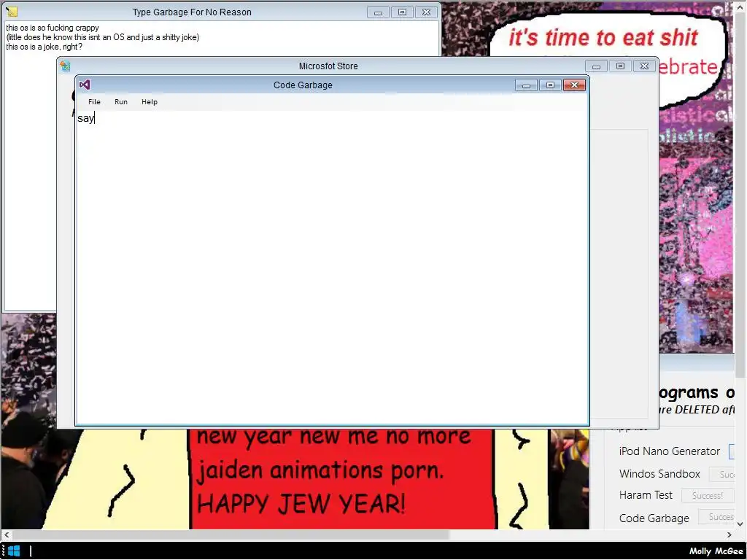The width and height of the screenshot is (747, 560).
Task: Click the horizontal scrollbar thumb at bottom
Action: coord(230,534)
